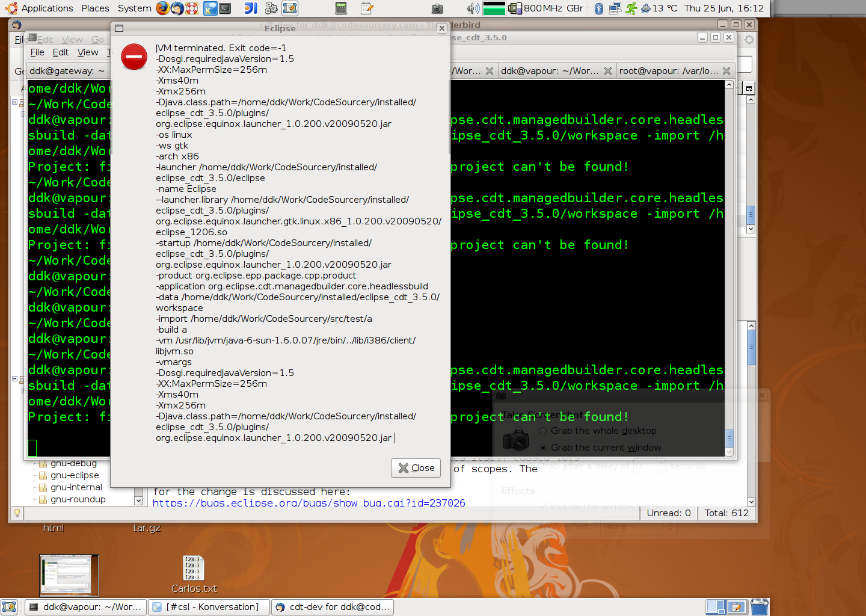Image resolution: width=866 pixels, height=616 pixels.
Task: Close the Eclipse JVM terminated error dialog
Action: (x=416, y=468)
